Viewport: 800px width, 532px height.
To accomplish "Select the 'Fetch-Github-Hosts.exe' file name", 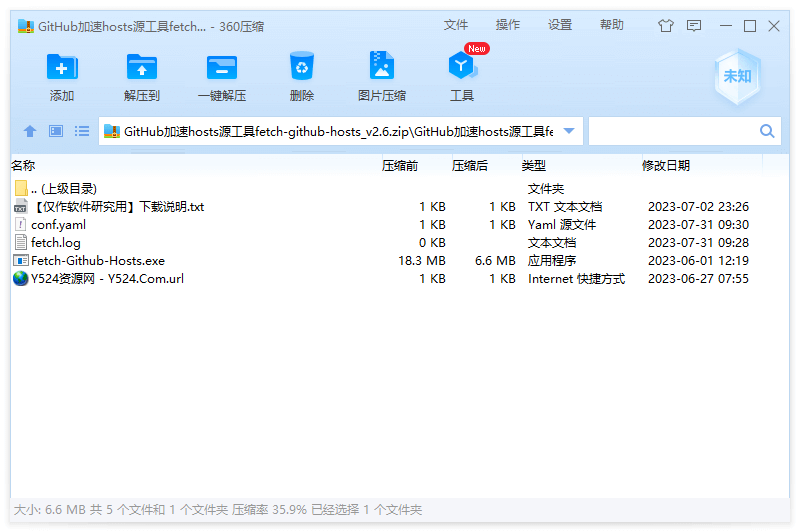I will pyautogui.click(x=98, y=261).
